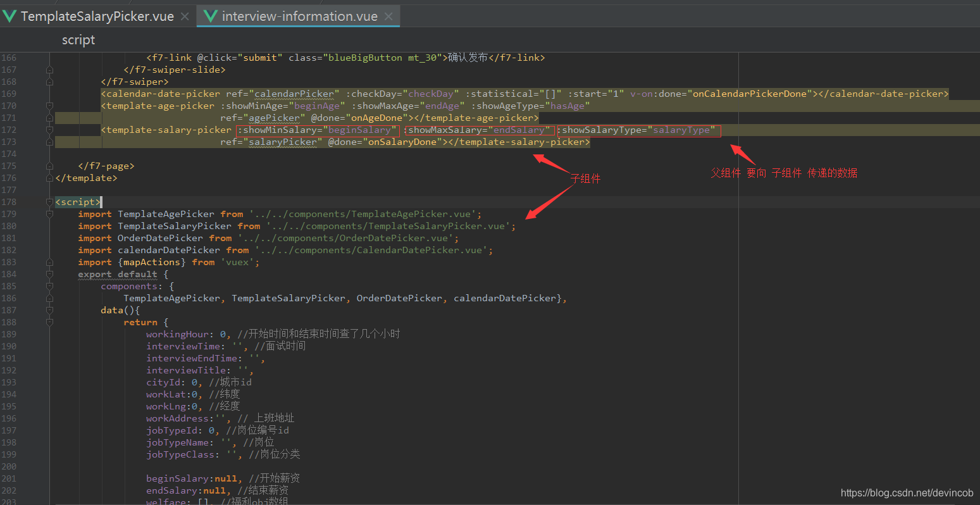
Task: Toggle fold marker at line 173
Action: pos(49,142)
